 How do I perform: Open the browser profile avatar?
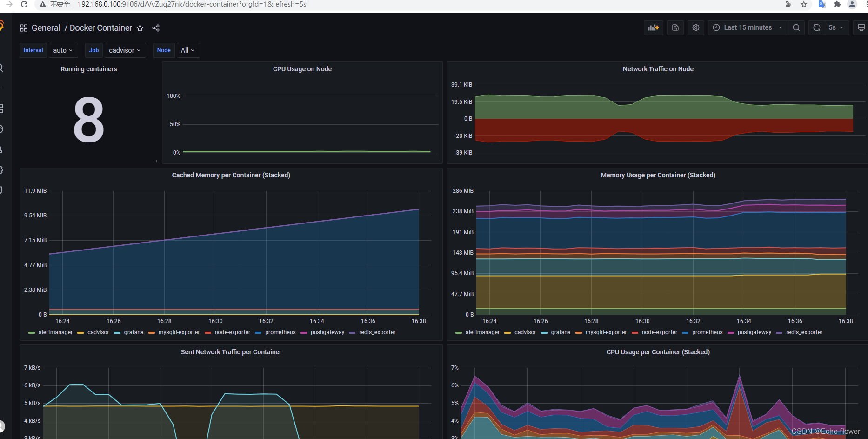pos(852,4)
